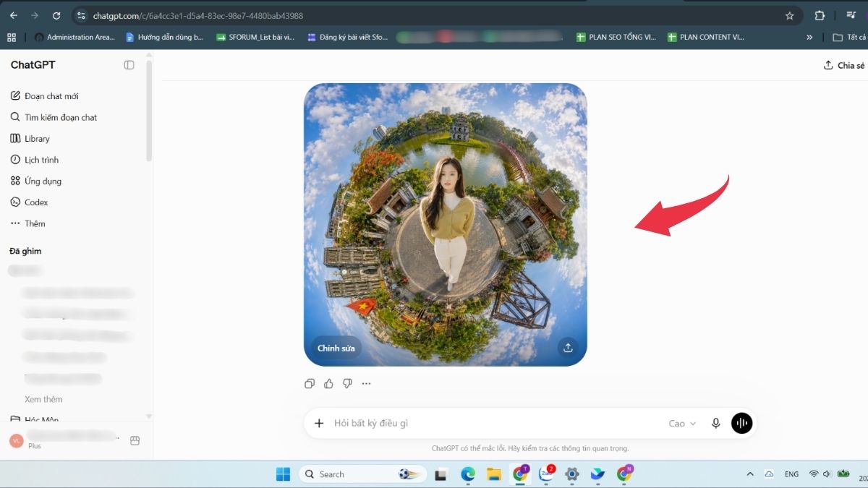Open the Wi-Fi network tray icon
The height and width of the screenshot is (488, 868).
(x=814, y=474)
